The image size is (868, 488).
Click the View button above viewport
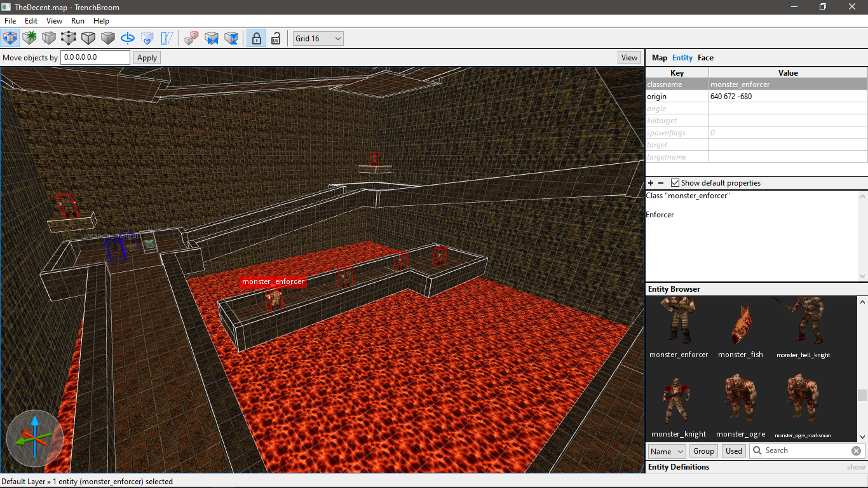(629, 58)
